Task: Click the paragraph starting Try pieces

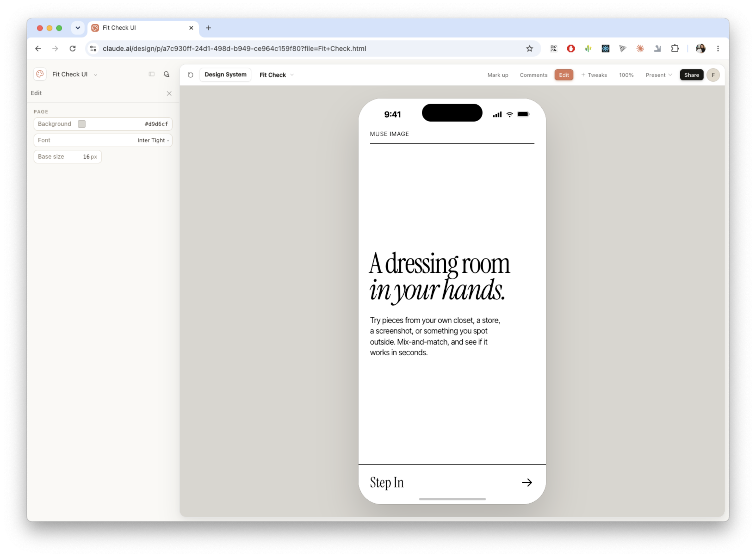Action: pyautogui.click(x=435, y=336)
